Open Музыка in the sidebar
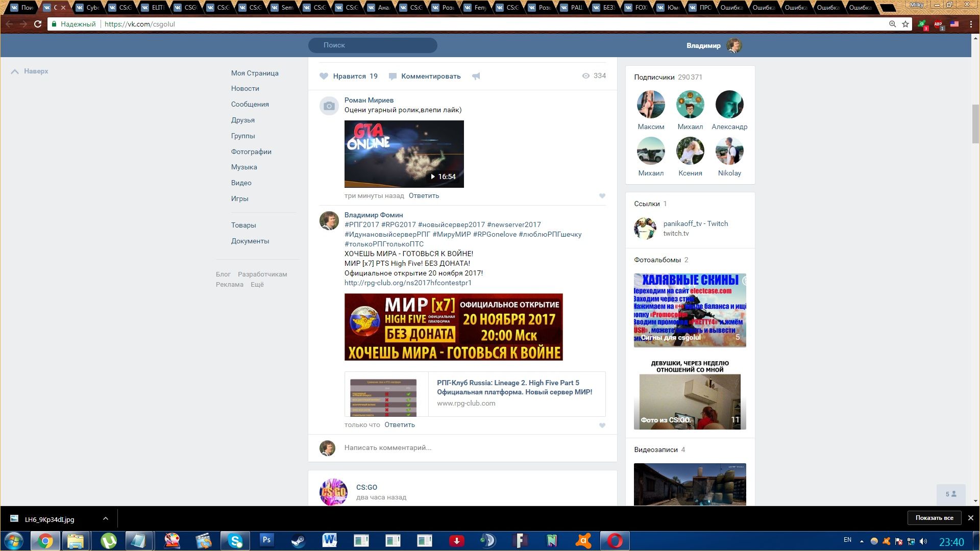The width and height of the screenshot is (980, 551). [x=244, y=167]
